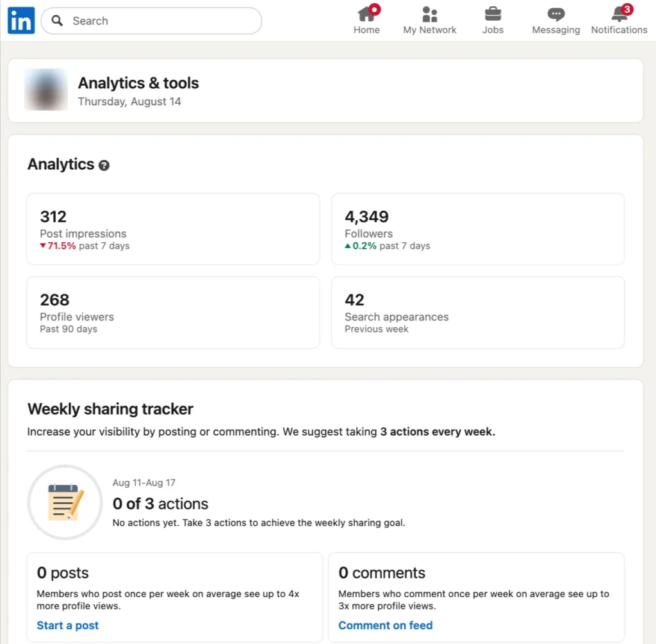Open the Jobs briefcase icon

493,14
